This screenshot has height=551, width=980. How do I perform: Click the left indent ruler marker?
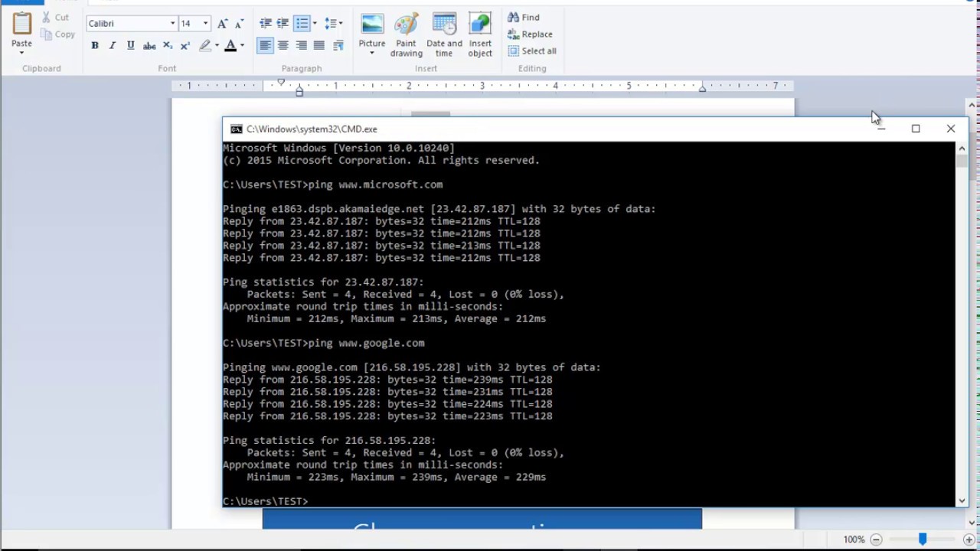[299, 91]
